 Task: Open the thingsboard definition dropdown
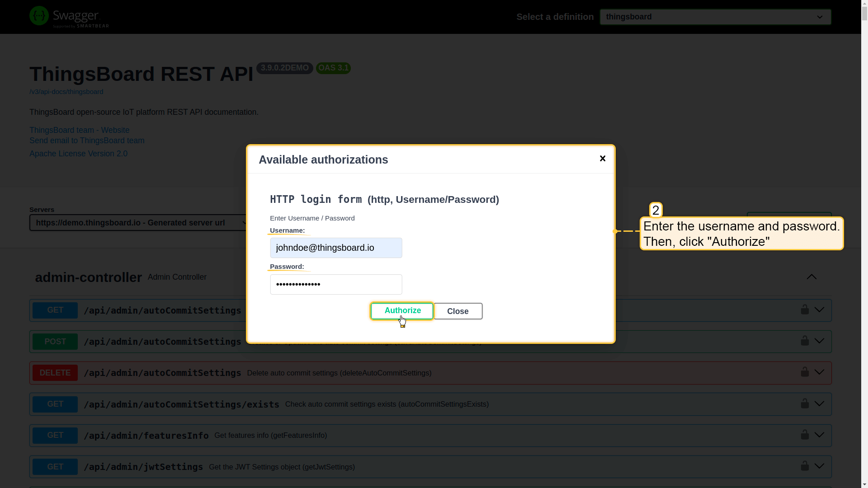715,17
